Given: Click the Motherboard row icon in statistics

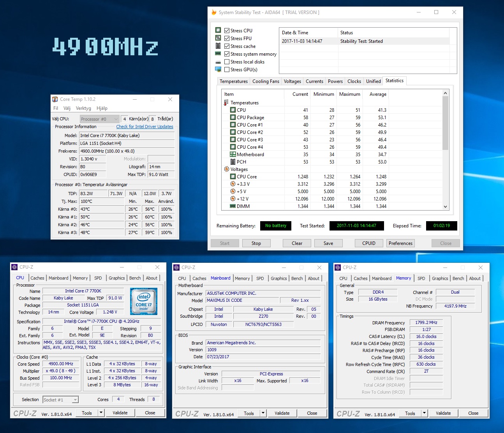Looking at the screenshot, I should tap(233, 155).
